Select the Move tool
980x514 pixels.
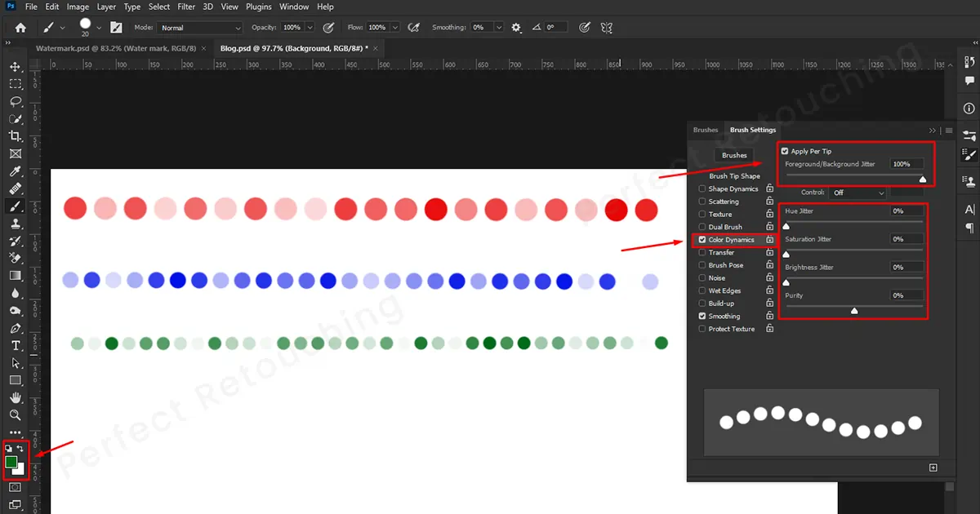15,65
